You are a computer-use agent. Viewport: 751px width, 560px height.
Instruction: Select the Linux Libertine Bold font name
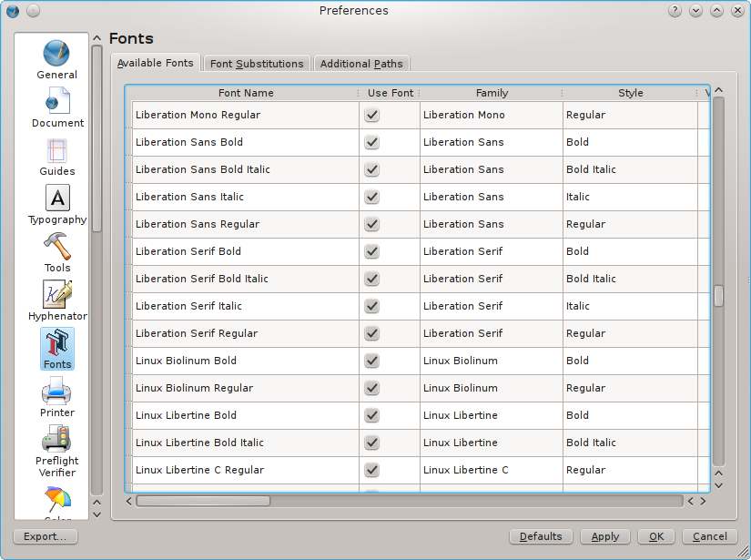click(186, 415)
